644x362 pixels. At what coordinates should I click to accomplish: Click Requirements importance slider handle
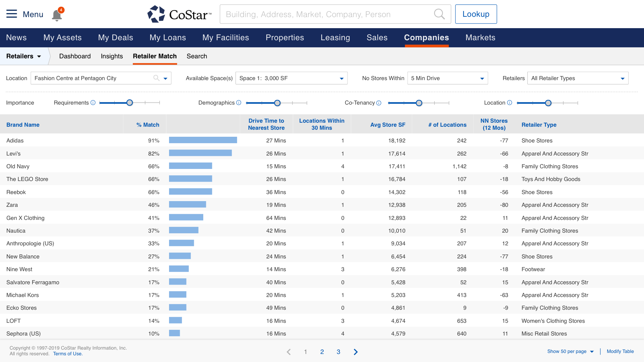pos(129,103)
